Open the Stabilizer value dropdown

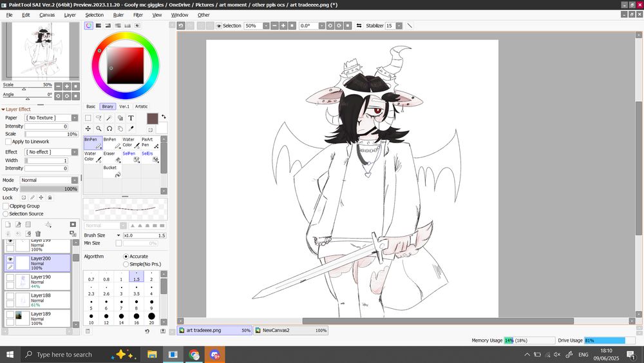coord(399,26)
